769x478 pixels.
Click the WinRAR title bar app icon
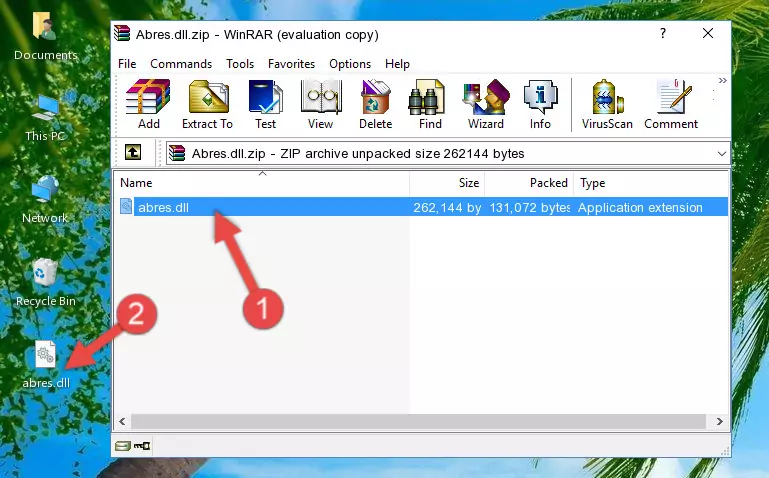point(122,34)
